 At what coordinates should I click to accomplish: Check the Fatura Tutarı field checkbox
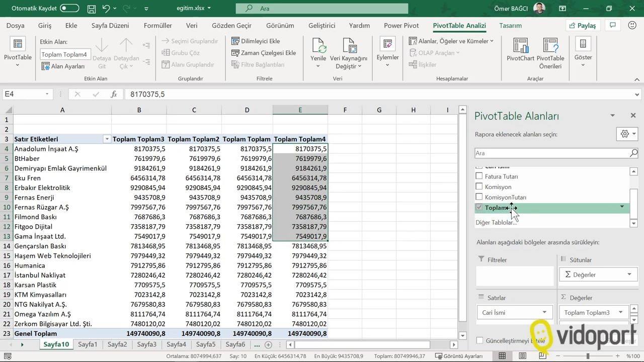(x=479, y=176)
